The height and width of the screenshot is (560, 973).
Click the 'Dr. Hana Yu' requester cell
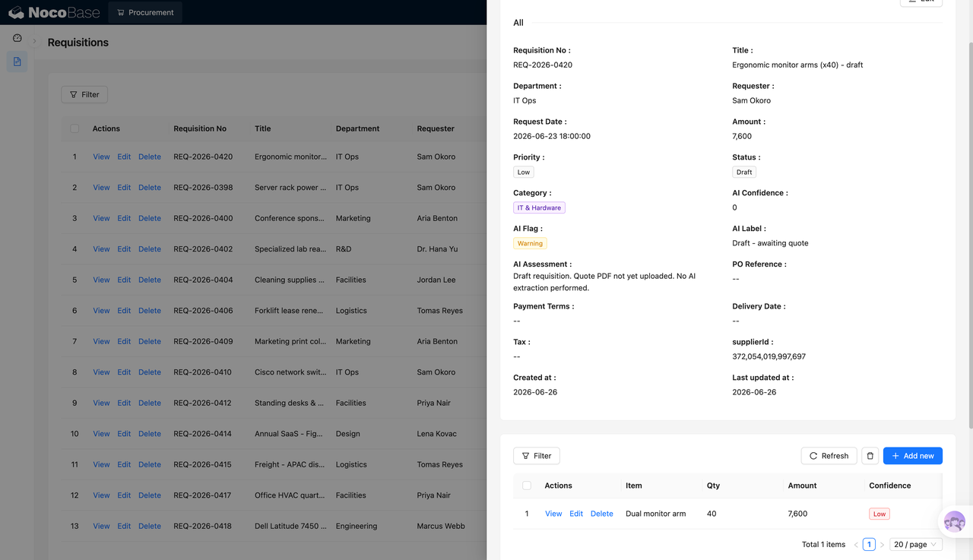tap(437, 249)
